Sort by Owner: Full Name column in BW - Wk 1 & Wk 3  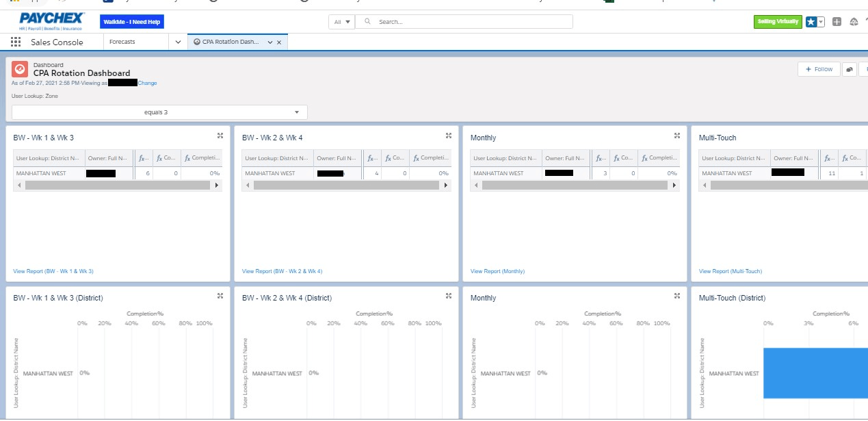[x=109, y=158]
